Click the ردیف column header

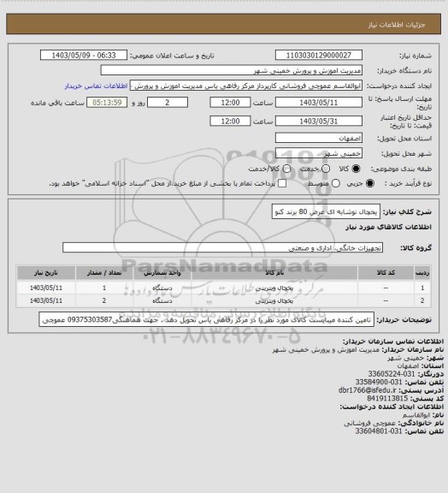[422, 272]
